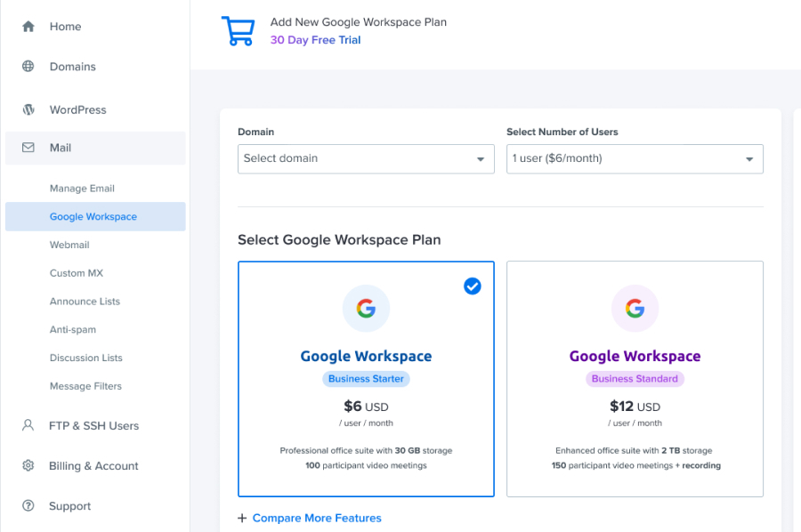Viewport: 801px width, 532px height.
Task: Click the WordPress logo icon
Action: tap(28, 109)
